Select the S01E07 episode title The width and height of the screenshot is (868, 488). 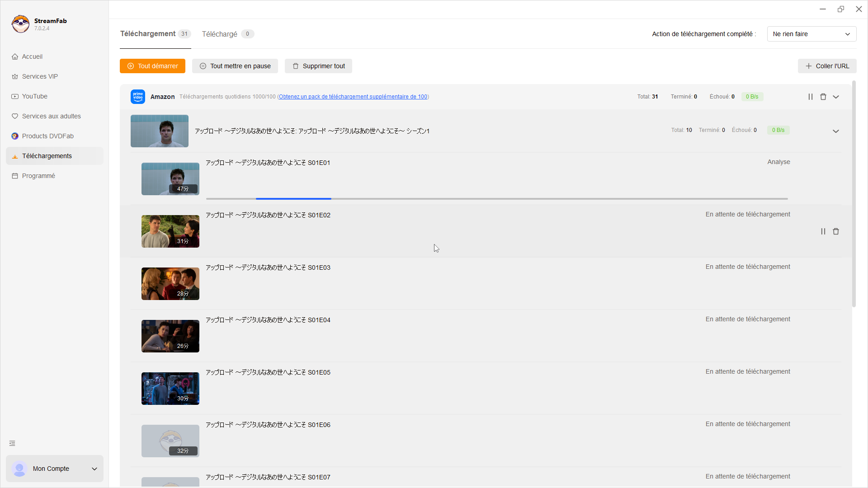[268, 477]
